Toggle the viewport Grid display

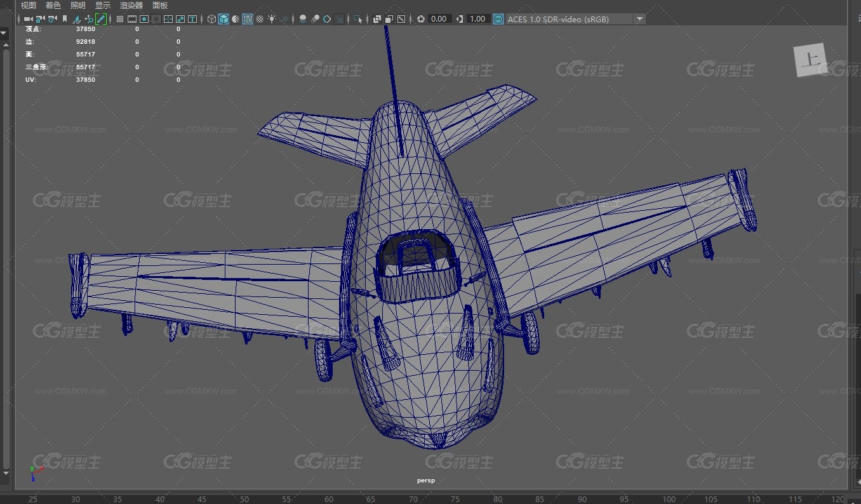(x=119, y=19)
